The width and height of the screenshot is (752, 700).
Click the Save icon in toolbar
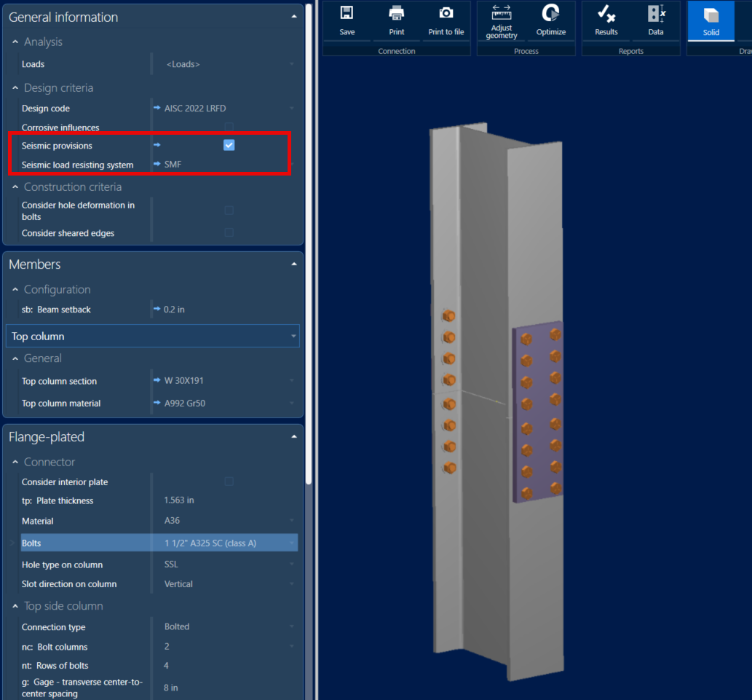[x=347, y=20]
